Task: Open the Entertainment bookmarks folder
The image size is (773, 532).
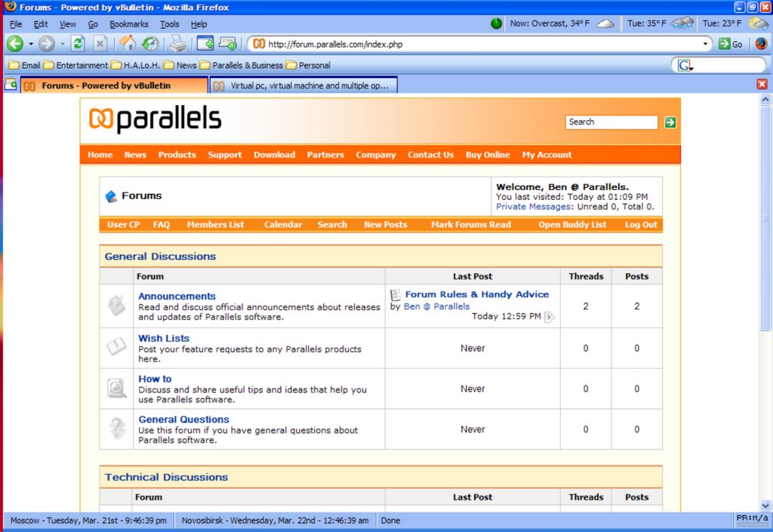Action: point(75,65)
